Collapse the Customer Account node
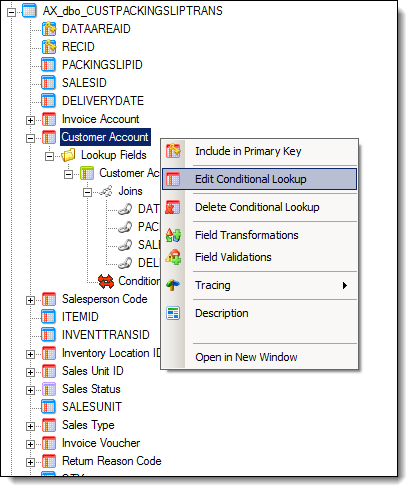The height and width of the screenshot is (492, 413). click(30, 138)
